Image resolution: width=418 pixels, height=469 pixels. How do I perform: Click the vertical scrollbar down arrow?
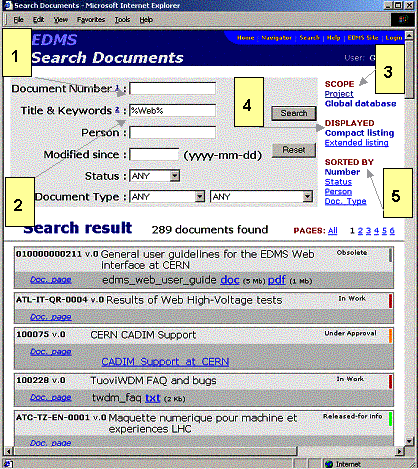[409, 441]
